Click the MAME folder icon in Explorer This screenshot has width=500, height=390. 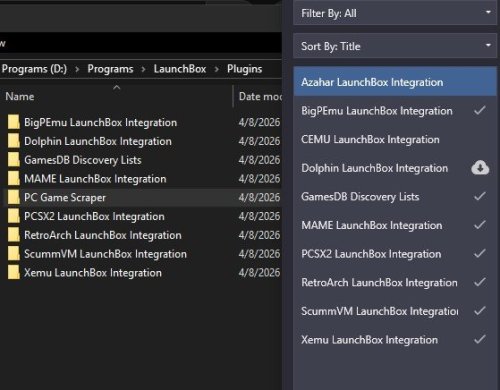pyautogui.click(x=13, y=178)
